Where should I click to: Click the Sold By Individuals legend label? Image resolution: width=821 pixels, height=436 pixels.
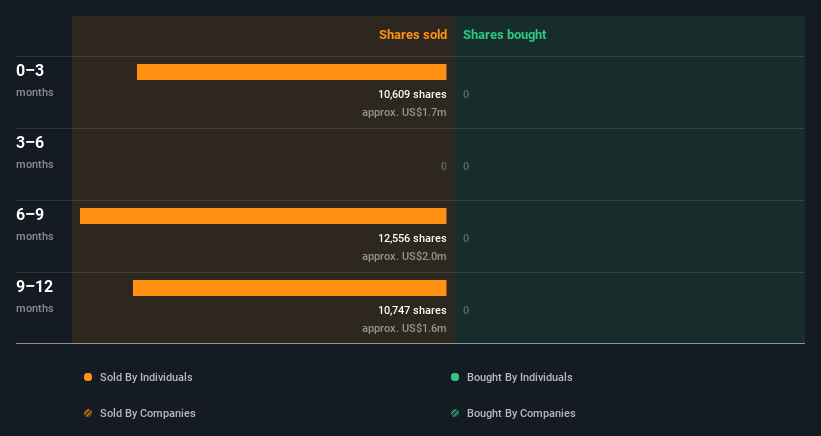point(146,377)
